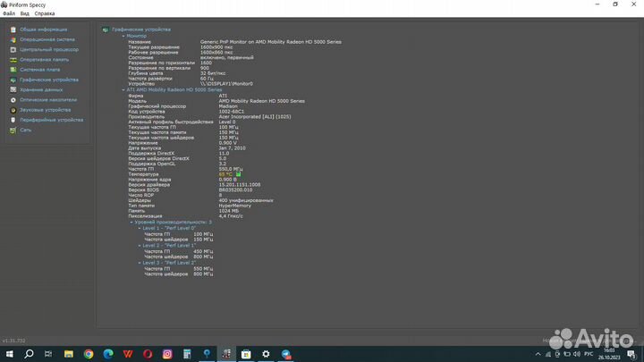This screenshot has height=362, width=644.
Task: Select the 1024 МБ memory value
Action: tap(229, 211)
